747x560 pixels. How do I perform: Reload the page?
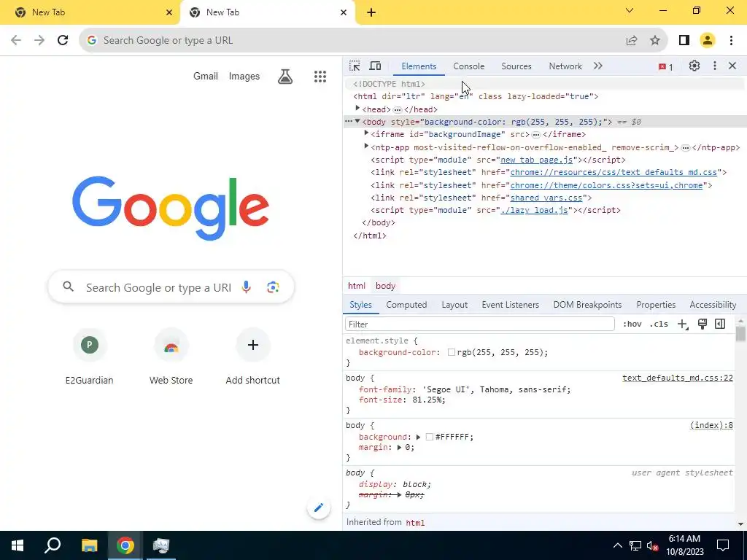point(63,41)
